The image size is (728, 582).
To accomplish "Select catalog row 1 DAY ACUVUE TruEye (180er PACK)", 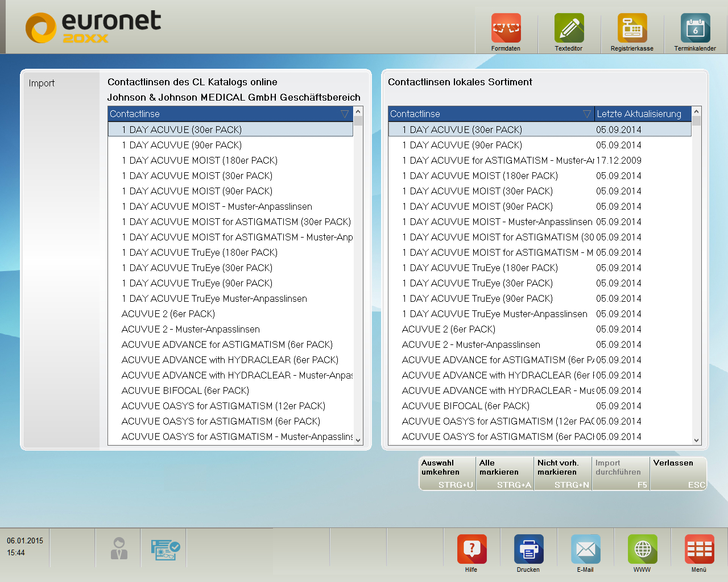I will 230,252.
